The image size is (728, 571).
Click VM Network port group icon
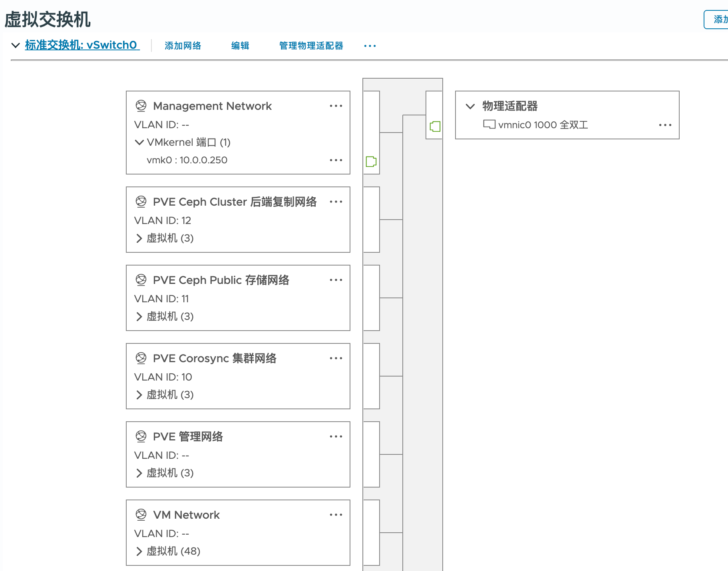141,515
